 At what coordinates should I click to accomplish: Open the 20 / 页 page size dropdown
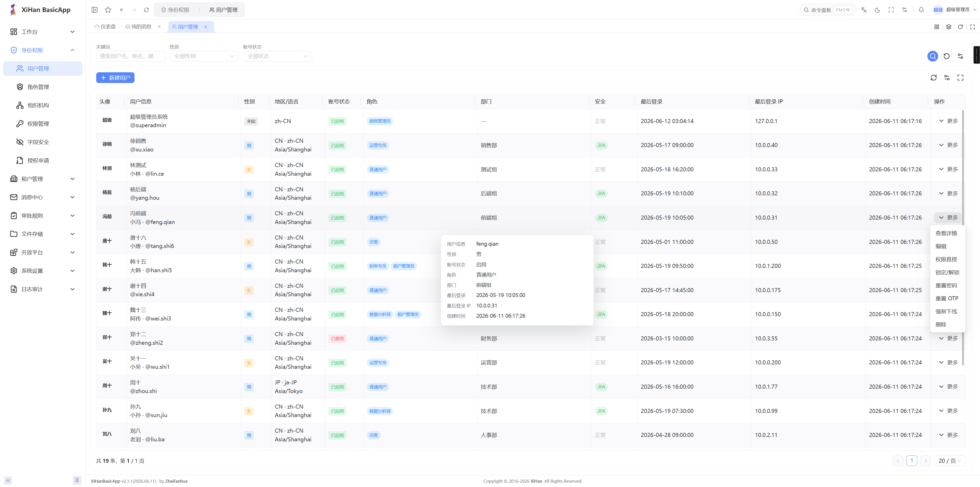point(950,461)
